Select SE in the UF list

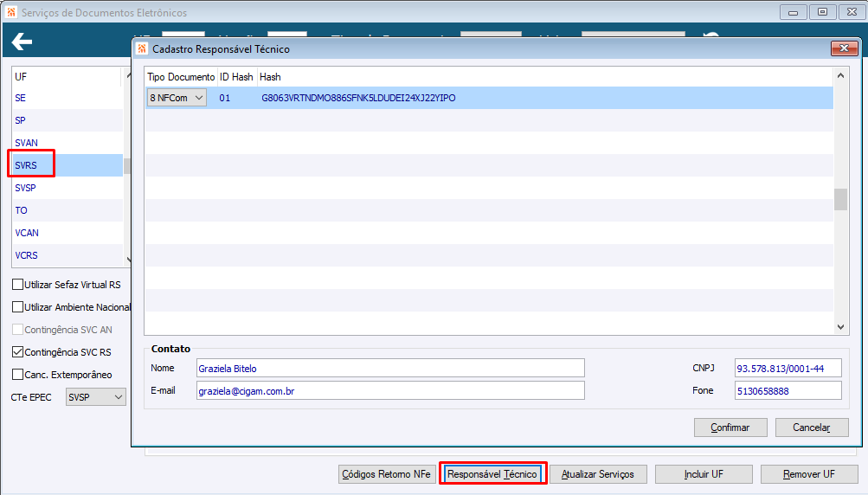67,98
